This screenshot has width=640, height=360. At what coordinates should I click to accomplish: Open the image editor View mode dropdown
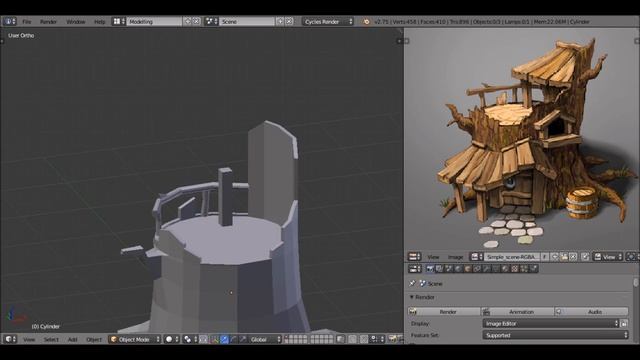pos(608,257)
